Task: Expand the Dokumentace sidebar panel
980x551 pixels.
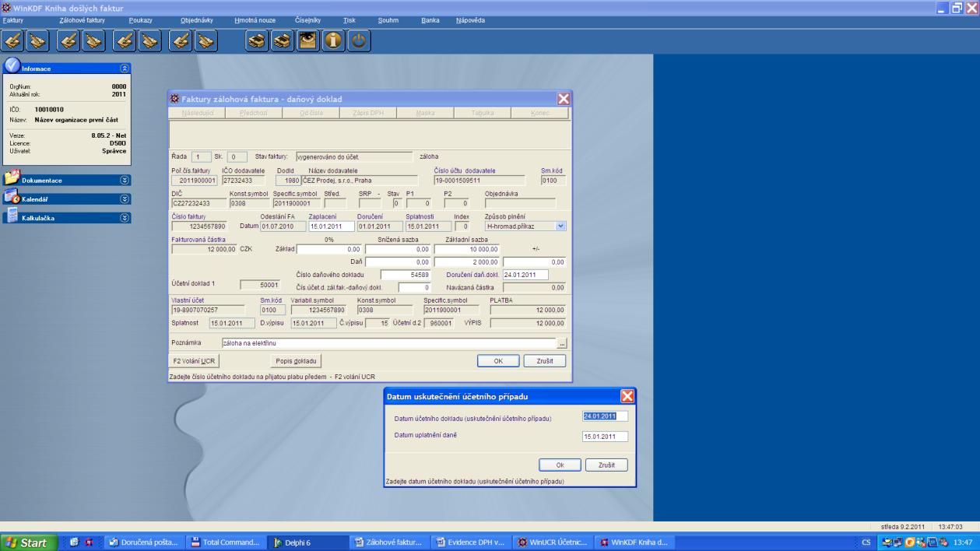Action: pos(125,180)
